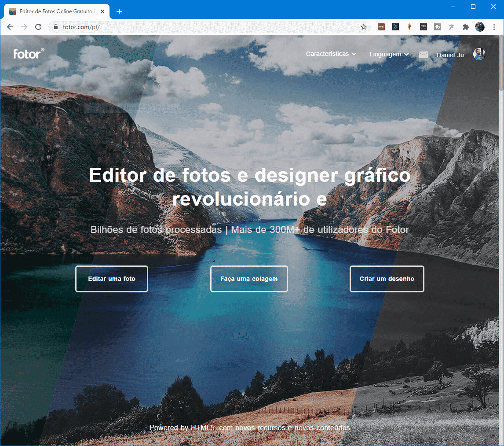Click the Daniel user avatar on page
Screen dimensions: 504x446
coord(479,55)
